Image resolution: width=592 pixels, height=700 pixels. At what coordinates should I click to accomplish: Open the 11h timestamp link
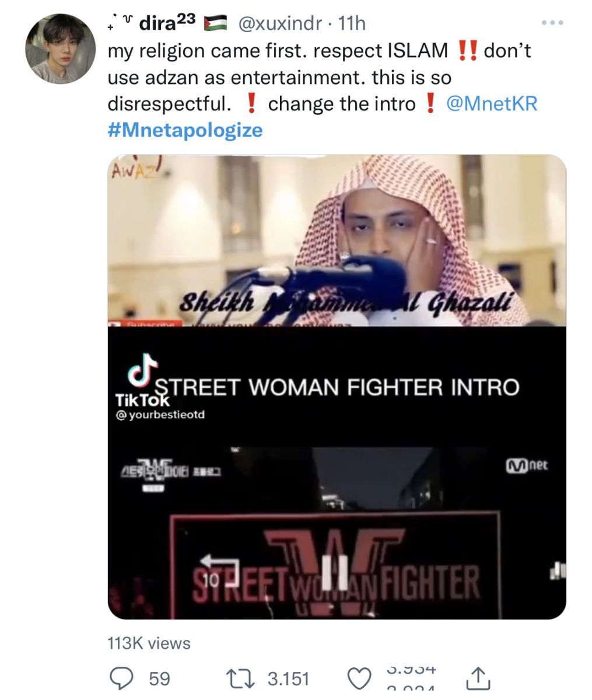point(352,23)
